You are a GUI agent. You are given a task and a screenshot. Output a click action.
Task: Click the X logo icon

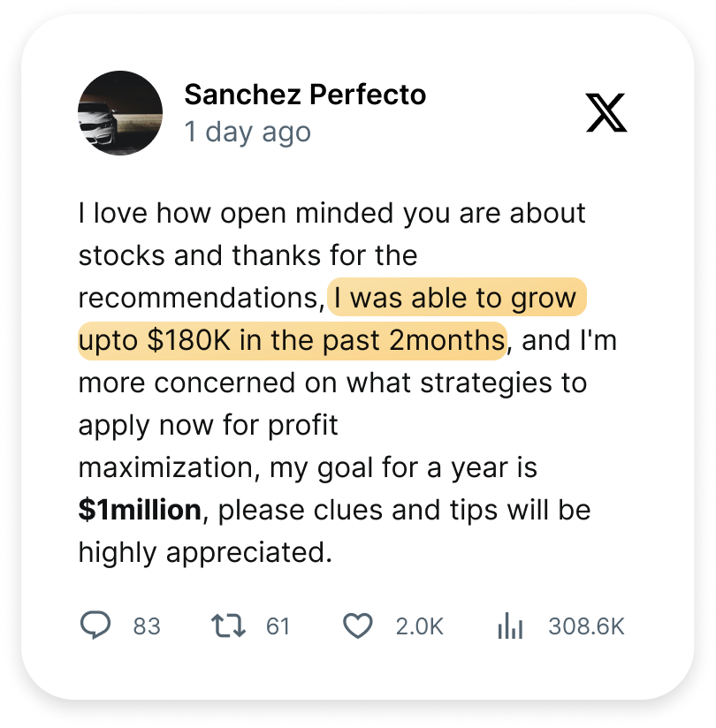pyautogui.click(x=606, y=113)
